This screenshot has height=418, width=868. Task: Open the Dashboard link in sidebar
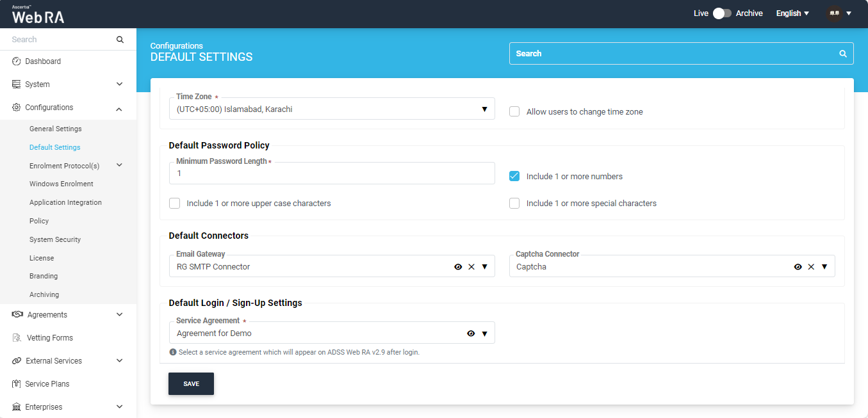tap(43, 61)
